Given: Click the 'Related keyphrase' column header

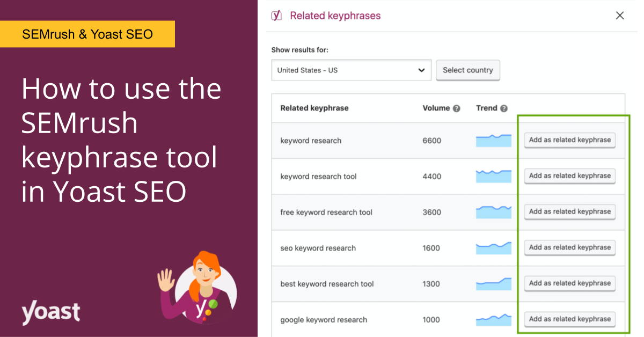Looking at the screenshot, I should point(314,108).
